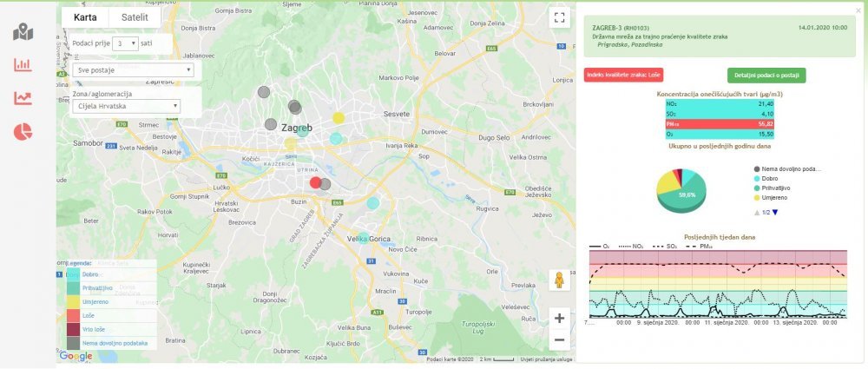This screenshot has height=369, width=868.
Task: Select the yellow marker below the Zagreb label
Action: tap(291, 143)
